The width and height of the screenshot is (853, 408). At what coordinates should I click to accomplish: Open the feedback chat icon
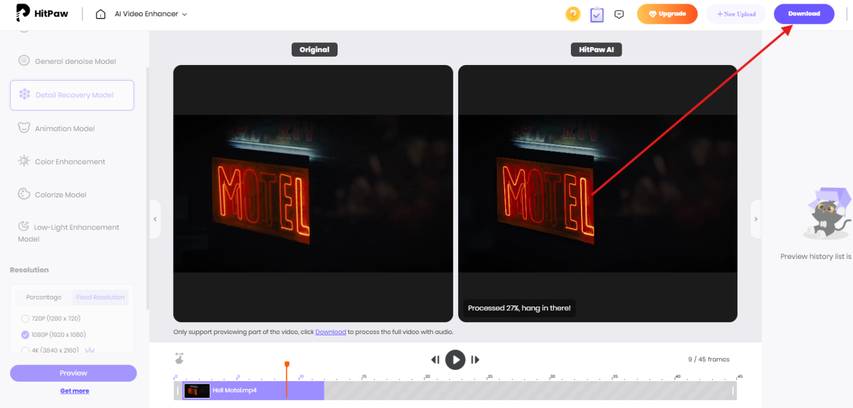pyautogui.click(x=619, y=14)
